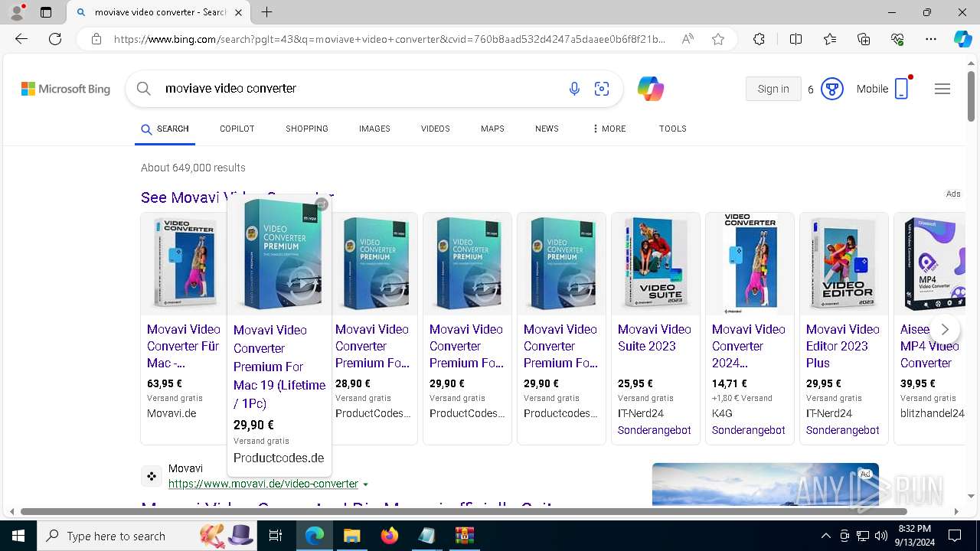980x551 pixels.
Task: Expand dropdown arrow beside movavi.de URL
Action: (365, 484)
